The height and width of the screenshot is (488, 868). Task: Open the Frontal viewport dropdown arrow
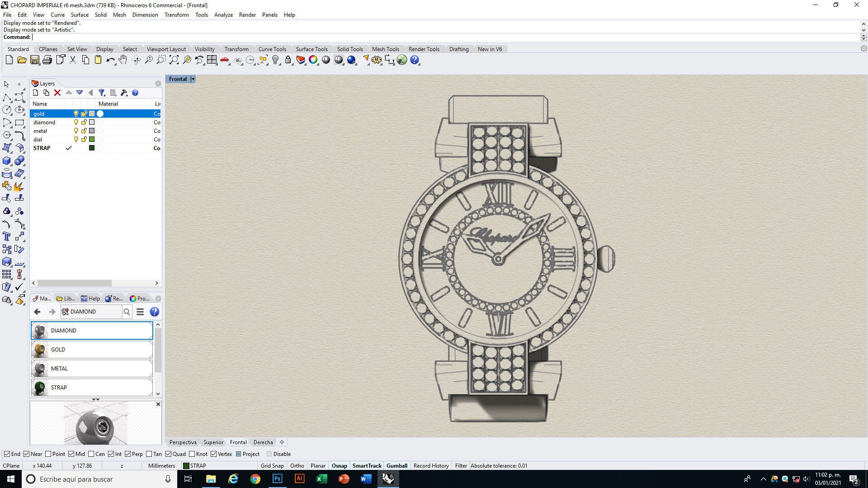[193, 79]
